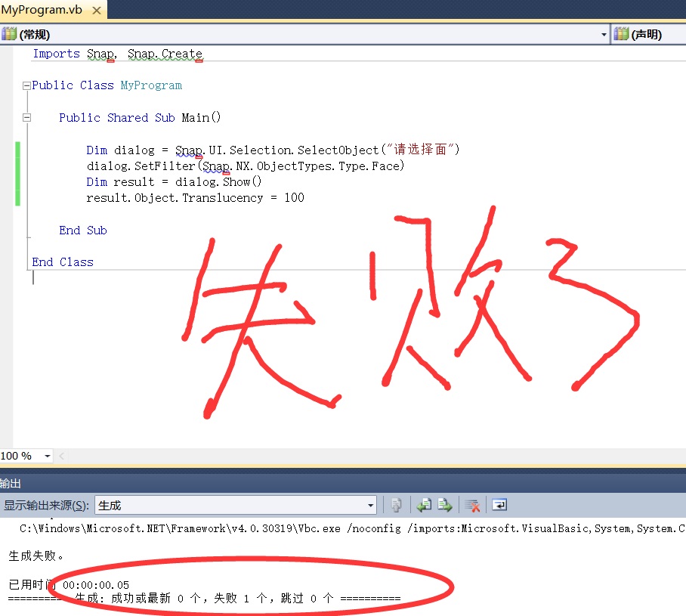Click the 生成失败 message line
The image size is (686, 616).
pyautogui.click(x=36, y=556)
